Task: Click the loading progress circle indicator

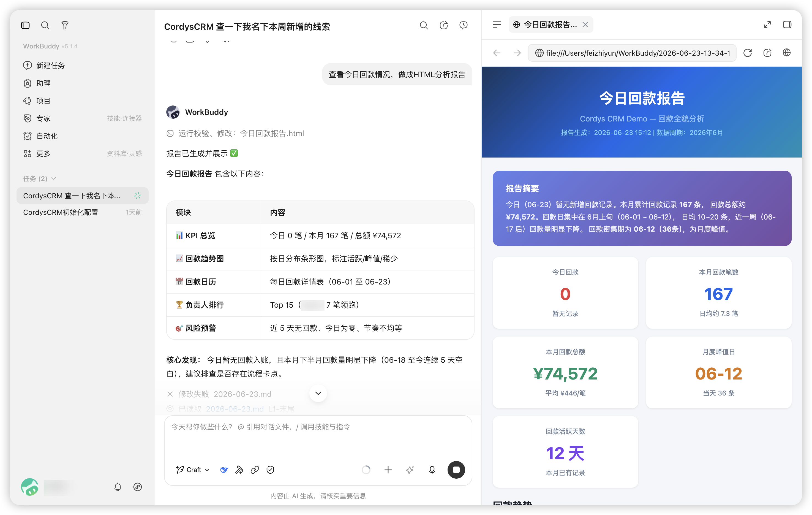Action: (x=366, y=470)
